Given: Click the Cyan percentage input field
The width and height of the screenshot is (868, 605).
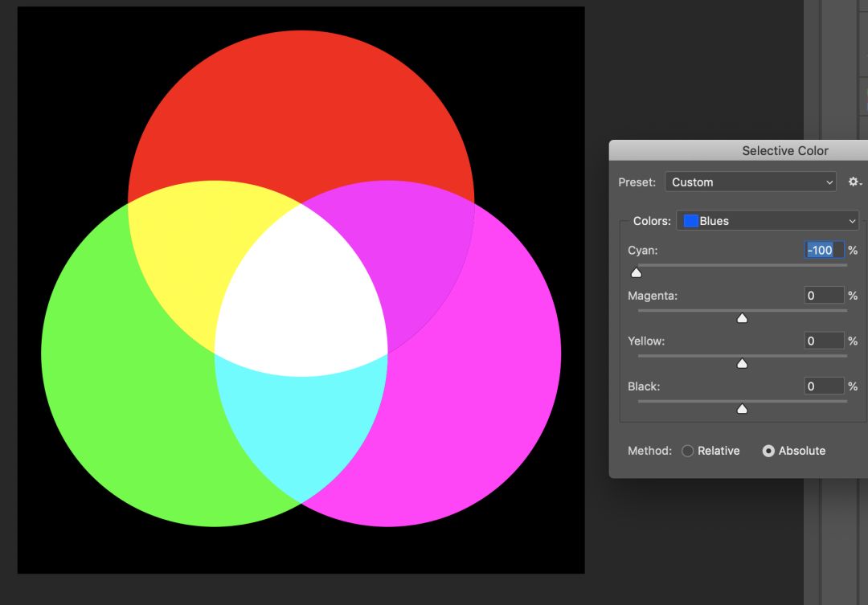Looking at the screenshot, I should pos(824,251).
